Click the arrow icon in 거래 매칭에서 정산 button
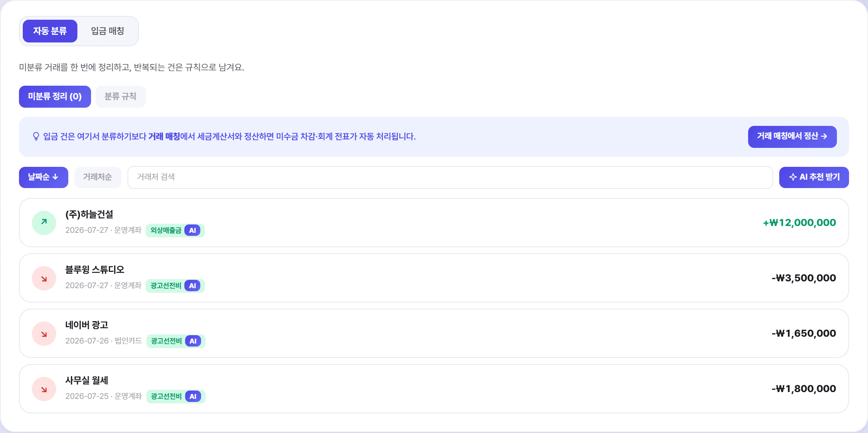The width and height of the screenshot is (868, 433). [824, 136]
